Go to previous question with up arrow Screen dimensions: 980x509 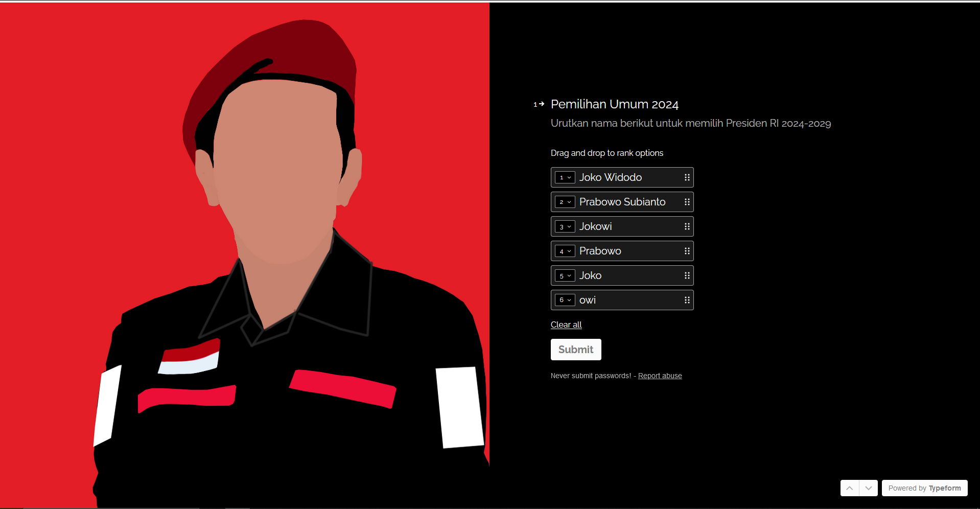pyautogui.click(x=850, y=488)
